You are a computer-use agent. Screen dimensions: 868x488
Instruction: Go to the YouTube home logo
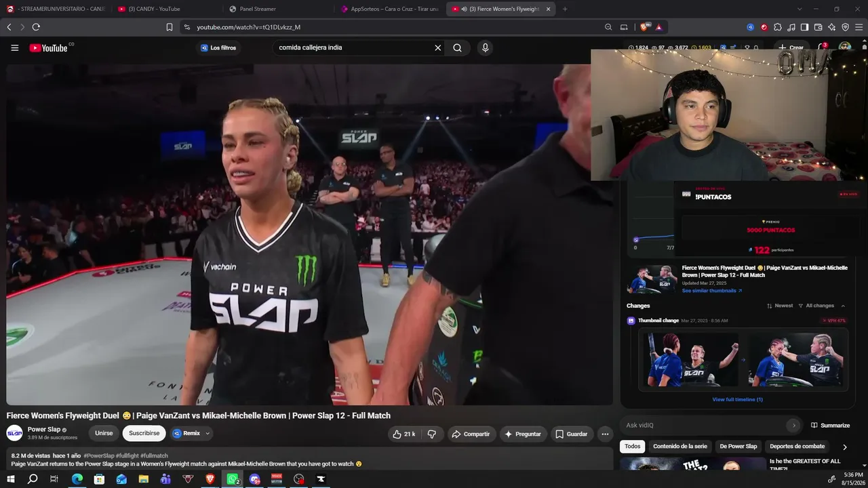pos(48,48)
